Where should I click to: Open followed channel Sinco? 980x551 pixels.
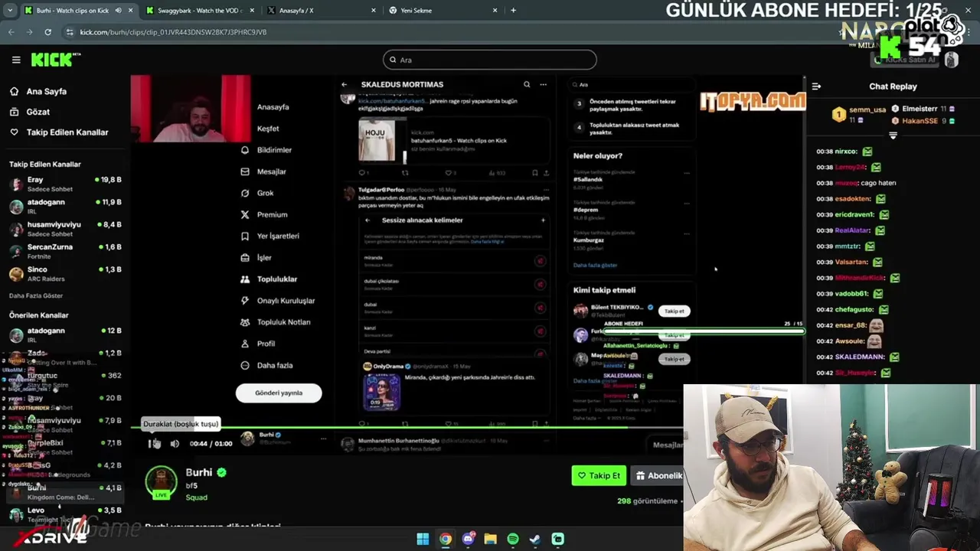click(65, 273)
